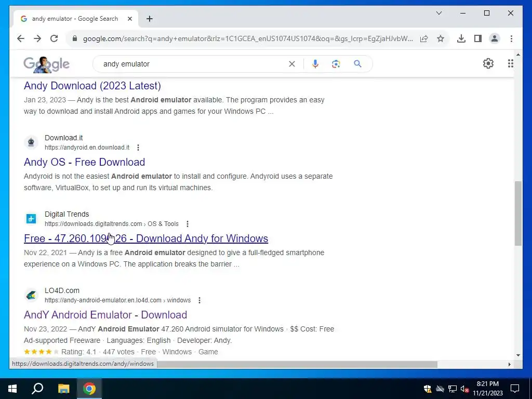This screenshot has width=532, height=399.
Task: Search by image with Google Lens
Action: click(x=336, y=64)
